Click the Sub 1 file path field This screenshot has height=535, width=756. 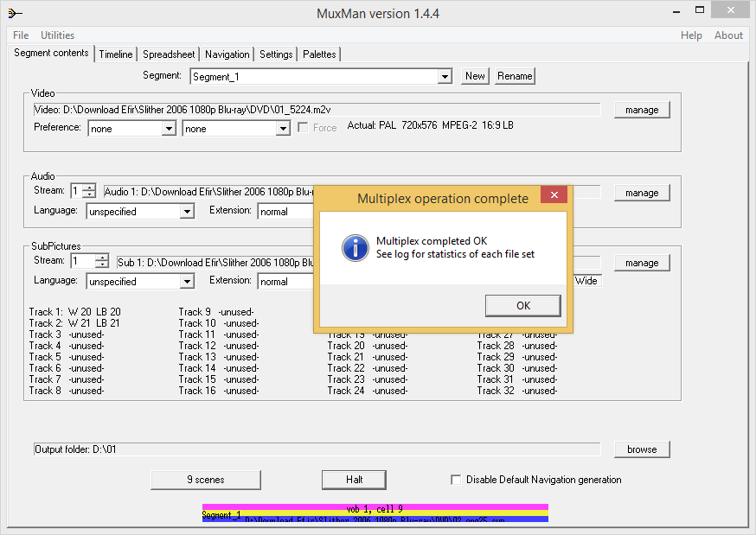click(x=215, y=263)
